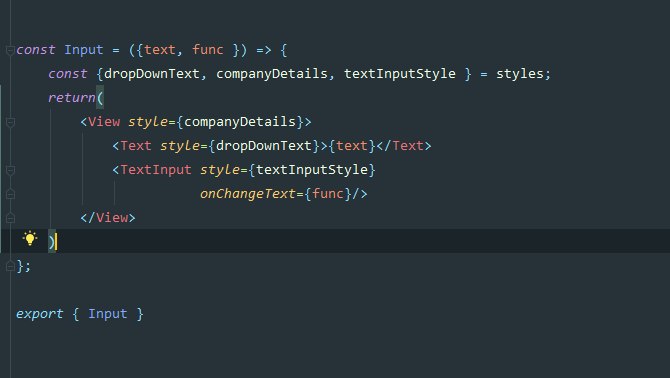Image resolution: width=670 pixels, height=378 pixels.
Task: Click the '};' closing the arrow function
Action: (24, 266)
